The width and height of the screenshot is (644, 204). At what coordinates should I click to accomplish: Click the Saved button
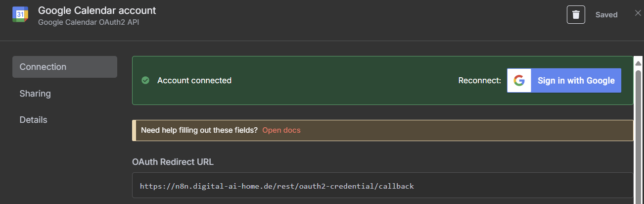pyautogui.click(x=606, y=15)
